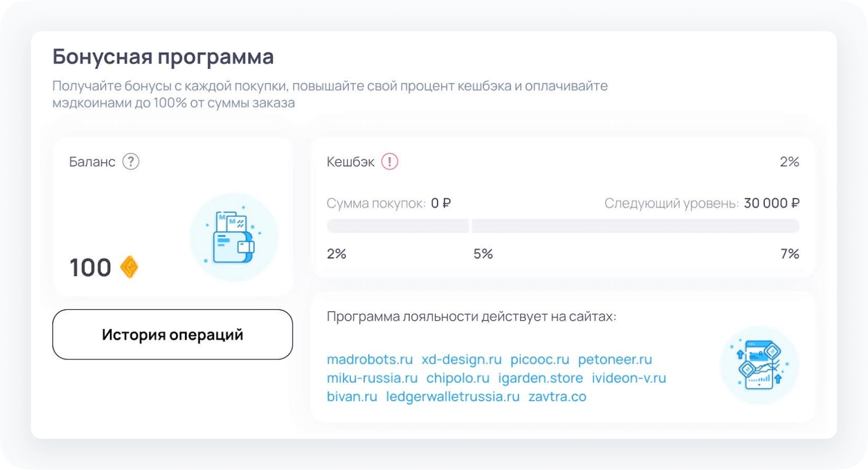Click the Balance help question mark icon
This screenshot has height=470, width=868.
[x=131, y=162]
